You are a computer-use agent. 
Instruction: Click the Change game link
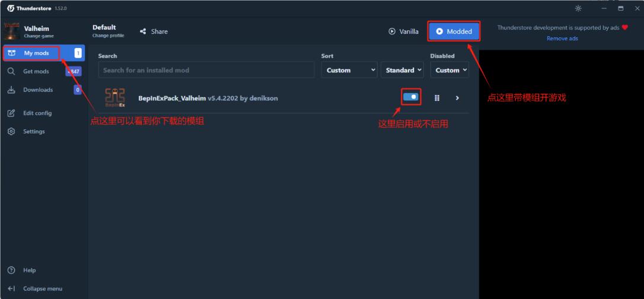(39, 36)
